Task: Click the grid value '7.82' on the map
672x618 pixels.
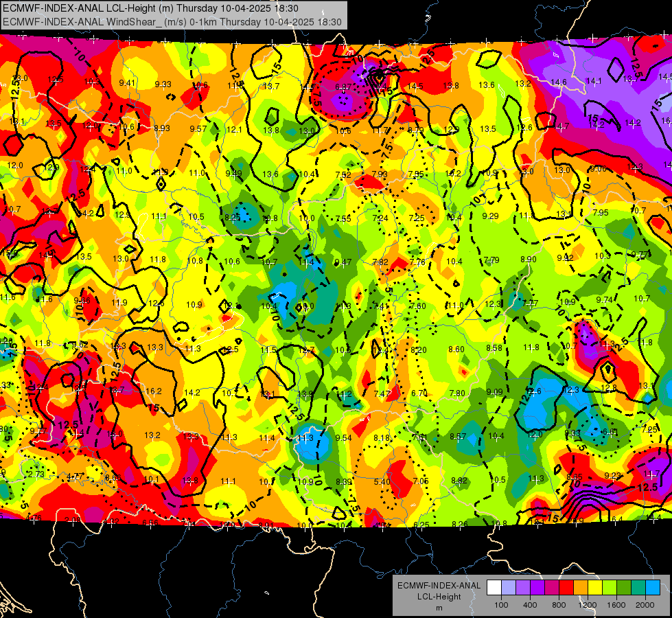Action: point(380,262)
